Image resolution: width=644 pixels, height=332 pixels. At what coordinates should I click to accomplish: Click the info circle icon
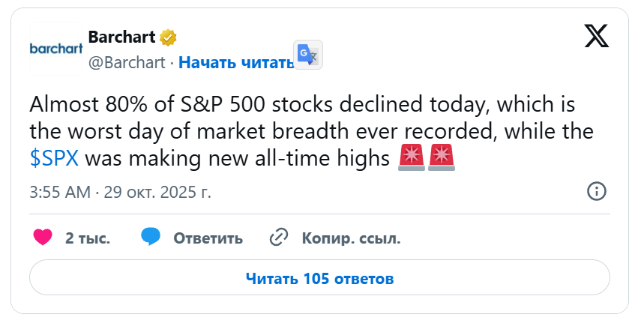coord(596,190)
